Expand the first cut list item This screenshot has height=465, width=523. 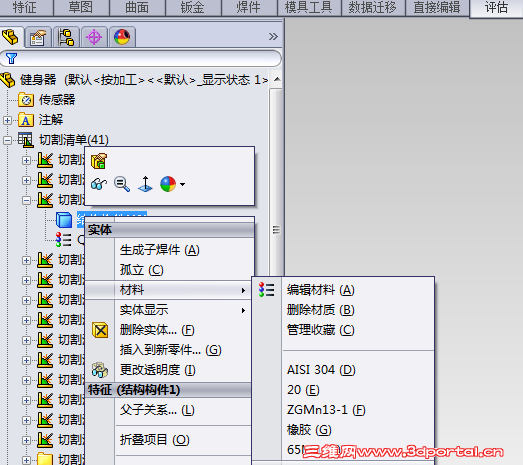click(x=26, y=160)
